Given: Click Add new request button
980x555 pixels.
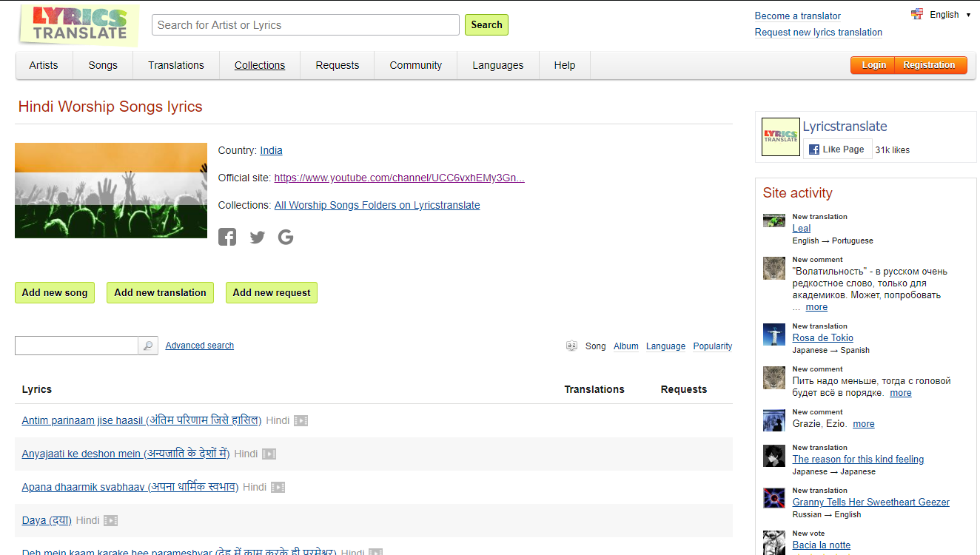Looking at the screenshot, I should [x=272, y=292].
